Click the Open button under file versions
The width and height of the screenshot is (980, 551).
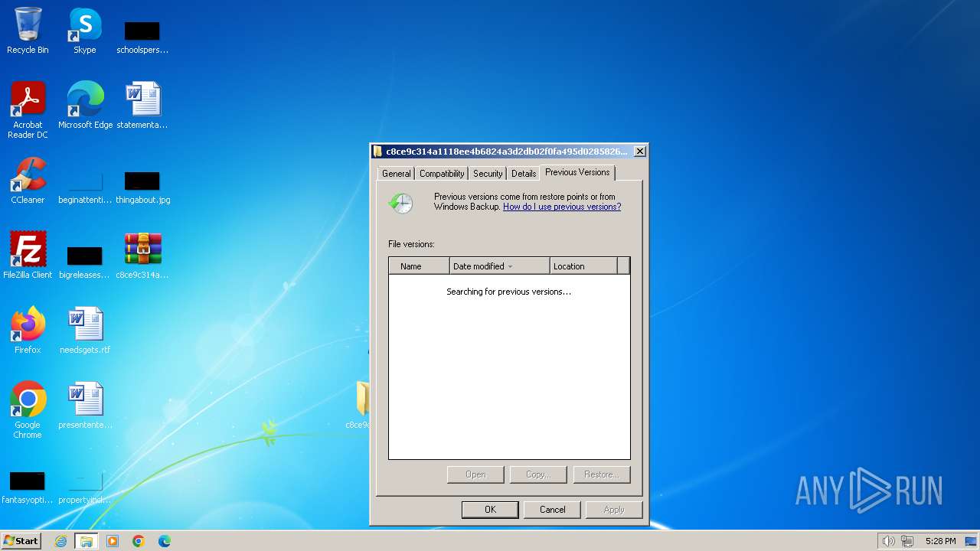pos(475,474)
